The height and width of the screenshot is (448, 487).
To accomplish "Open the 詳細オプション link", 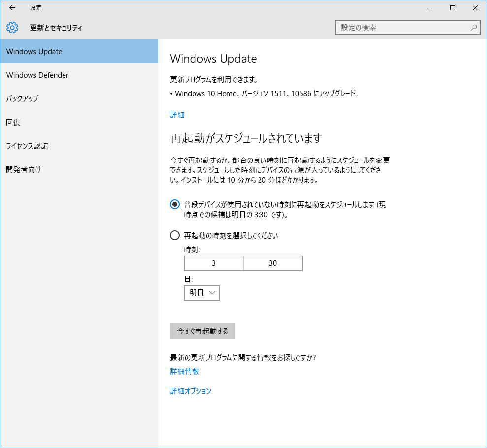I will pyautogui.click(x=191, y=391).
